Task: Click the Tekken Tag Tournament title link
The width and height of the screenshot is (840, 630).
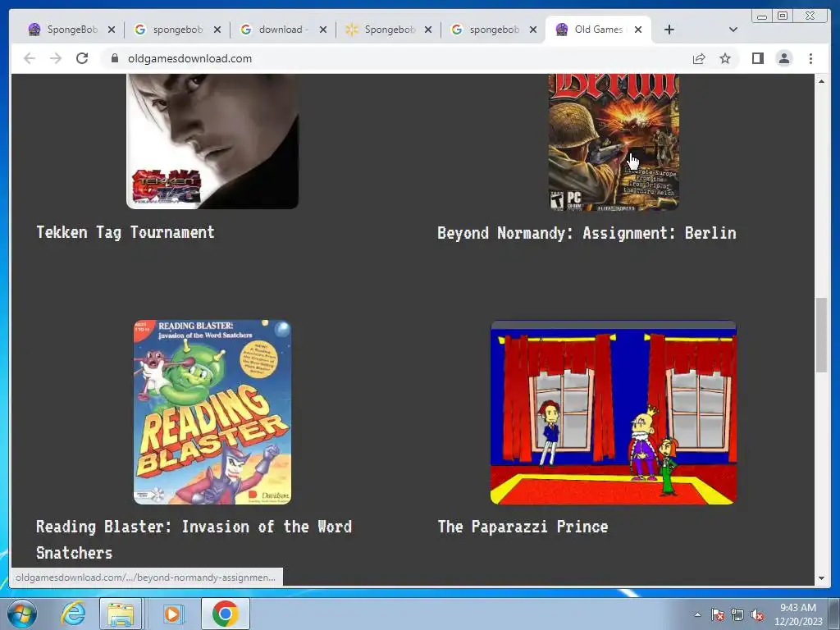Action: click(126, 232)
